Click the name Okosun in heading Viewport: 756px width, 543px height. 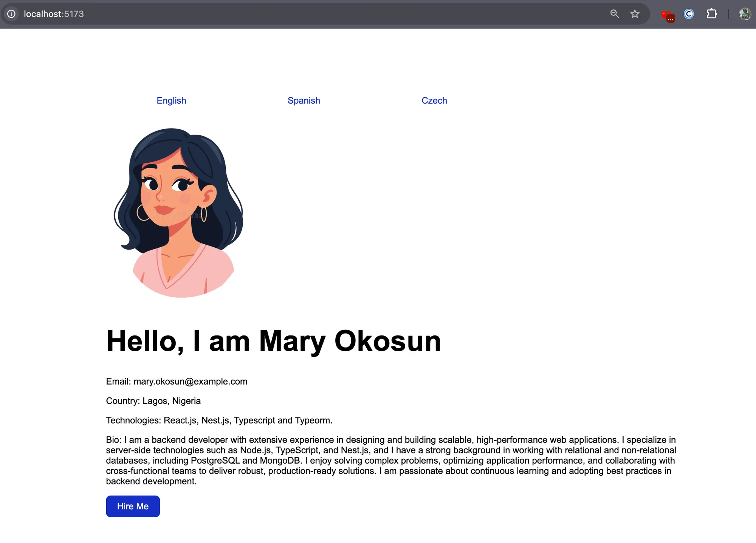(387, 341)
